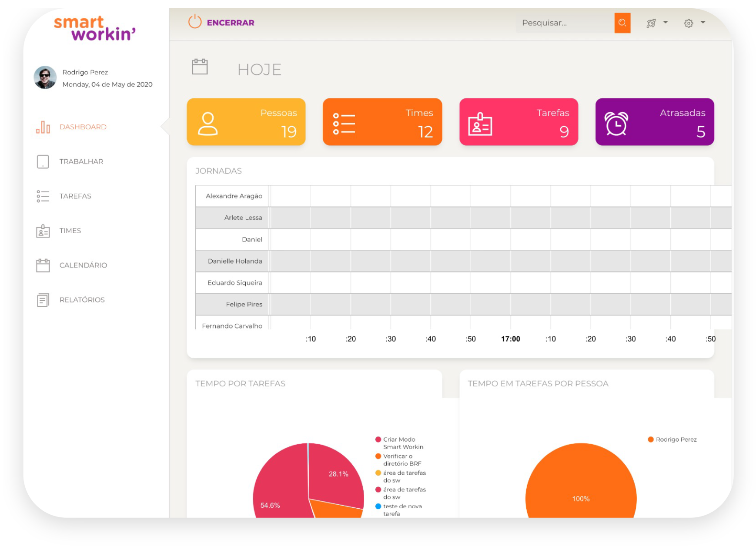Screen dimensions: 756x550
Task: Click the orange search magnifier button
Action: tap(622, 23)
